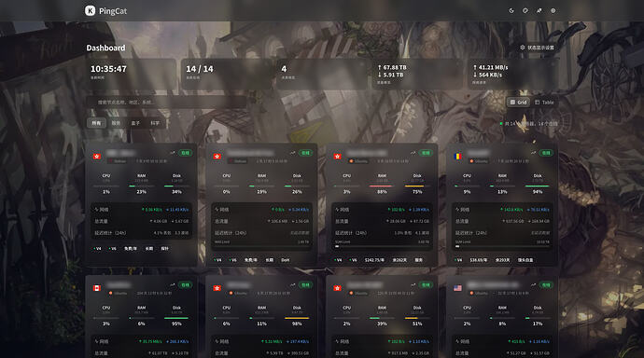The image size is (644, 358).
Task: Open the trend chart icon on the RAM 19% card
Action: [x=293, y=153]
